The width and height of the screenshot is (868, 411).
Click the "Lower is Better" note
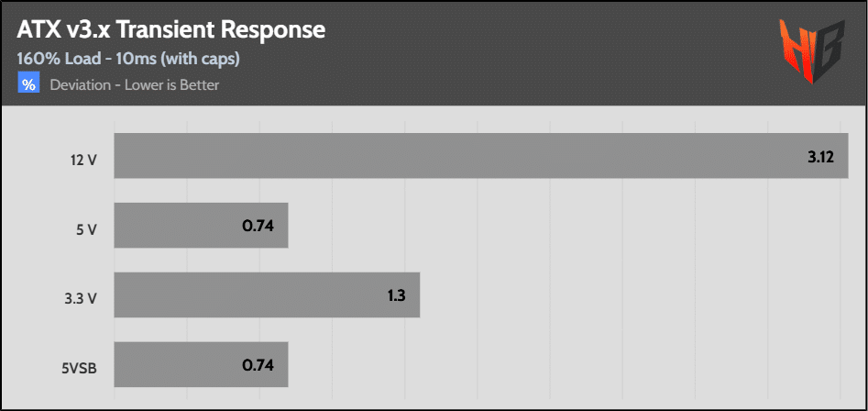click(173, 85)
